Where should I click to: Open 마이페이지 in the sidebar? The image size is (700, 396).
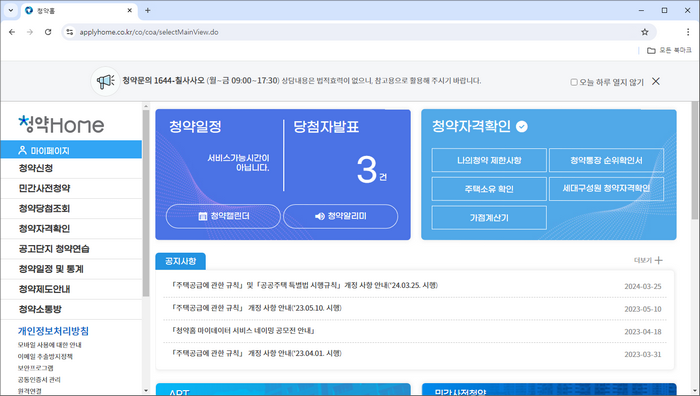(x=71, y=150)
